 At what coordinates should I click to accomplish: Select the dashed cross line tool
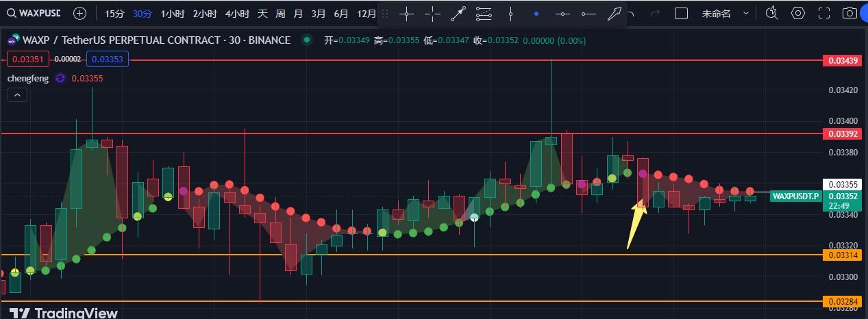[432, 14]
